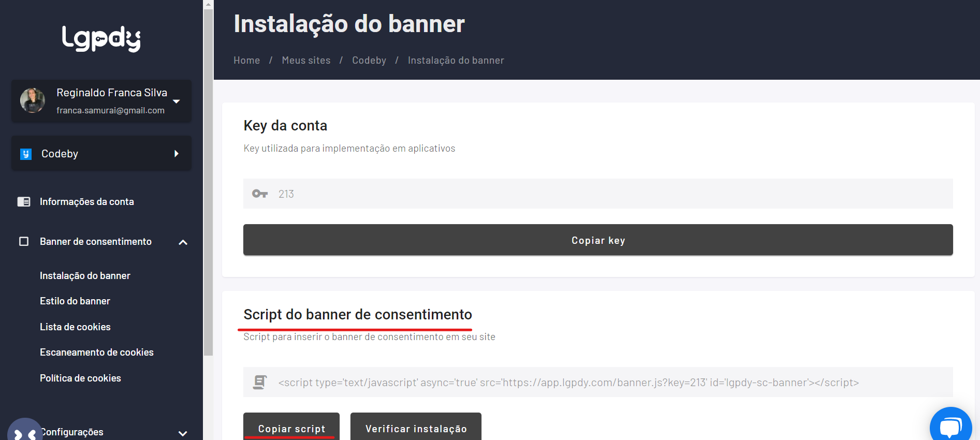Click Script do banner de consentimento heading

pos(358,315)
